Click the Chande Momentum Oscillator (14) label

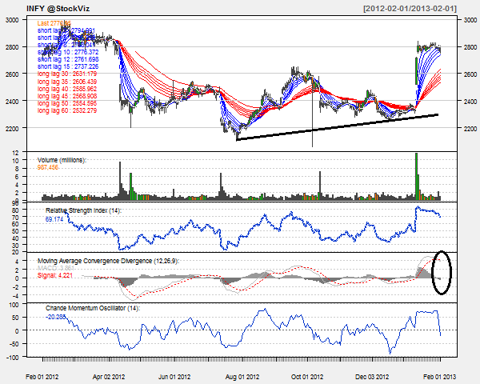click(x=93, y=308)
